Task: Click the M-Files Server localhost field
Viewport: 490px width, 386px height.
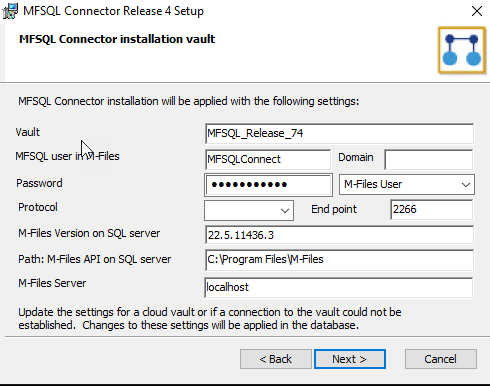Action: (x=339, y=287)
